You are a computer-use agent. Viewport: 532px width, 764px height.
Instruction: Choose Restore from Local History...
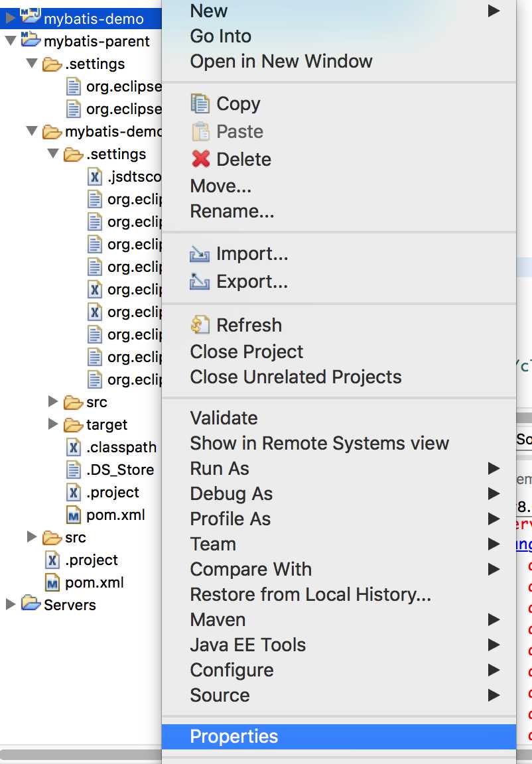click(x=339, y=595)
